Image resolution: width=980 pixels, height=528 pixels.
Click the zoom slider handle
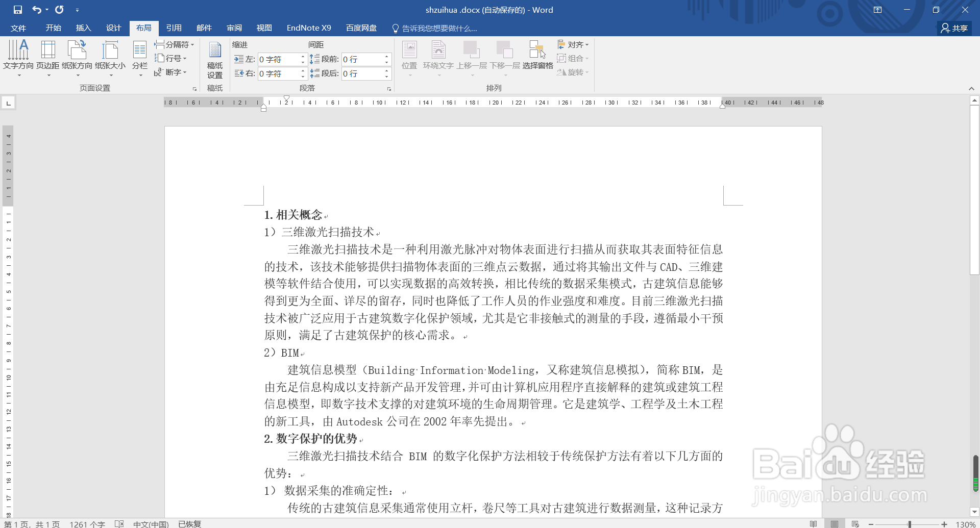point(910,524)
